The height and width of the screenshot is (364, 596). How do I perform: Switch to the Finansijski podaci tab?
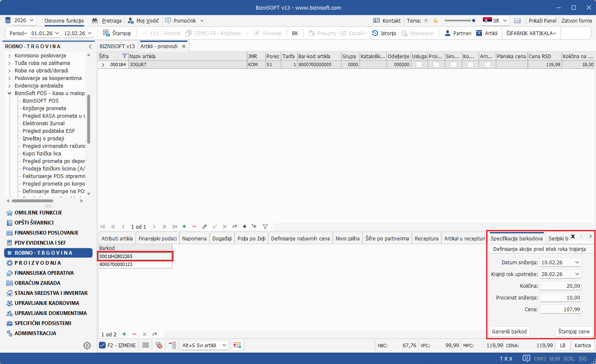point(158,238)
